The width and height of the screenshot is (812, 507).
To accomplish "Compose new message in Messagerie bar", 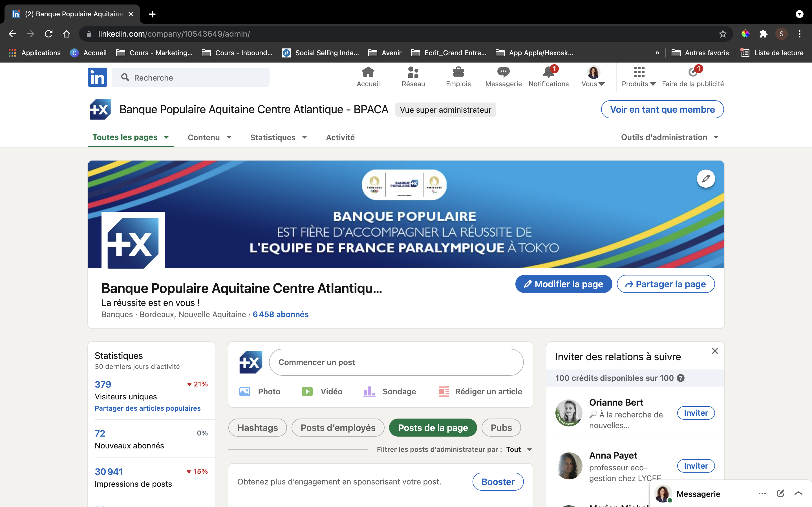I will click(x=780, y=493).
